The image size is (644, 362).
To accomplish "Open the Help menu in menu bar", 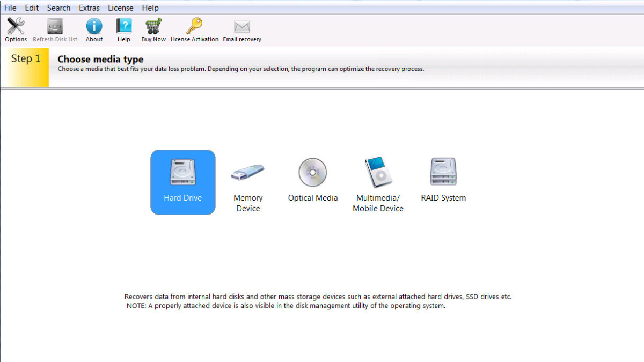I will pos(150,8).
